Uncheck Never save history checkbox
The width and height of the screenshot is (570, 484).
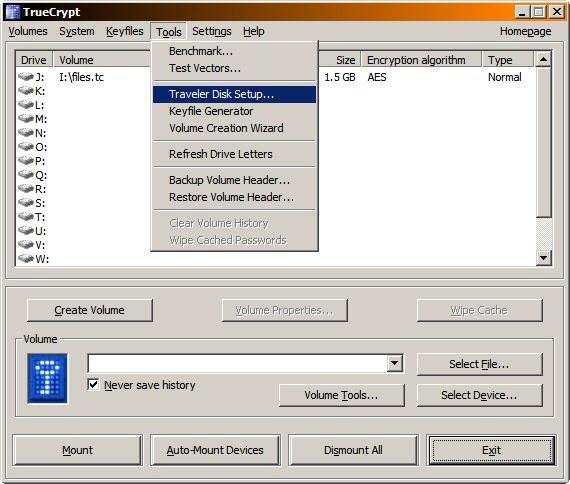(93, 384)
